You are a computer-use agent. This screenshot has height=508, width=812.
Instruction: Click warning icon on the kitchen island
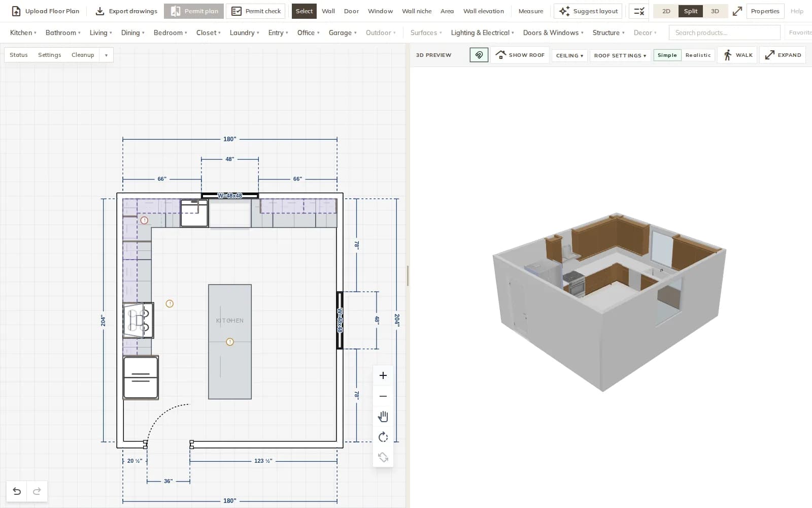(230, 342)
